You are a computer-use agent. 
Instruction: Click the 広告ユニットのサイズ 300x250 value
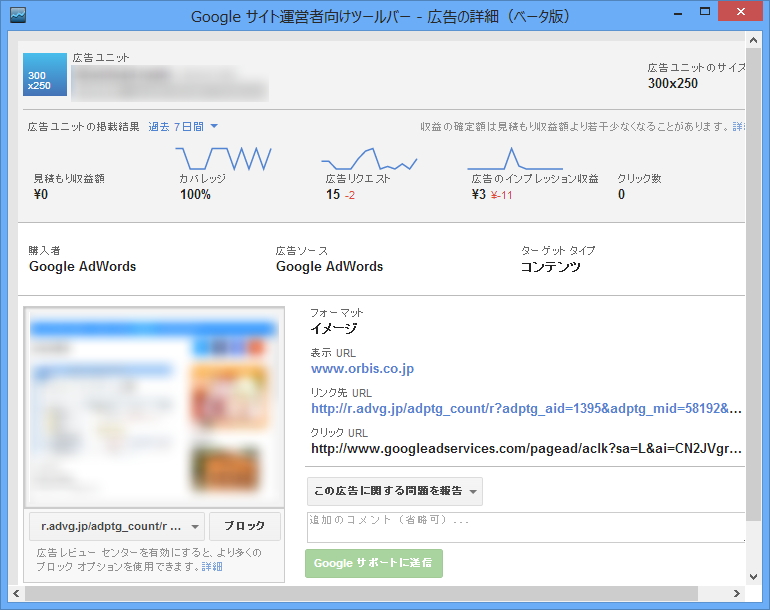[x=673, y=83]
